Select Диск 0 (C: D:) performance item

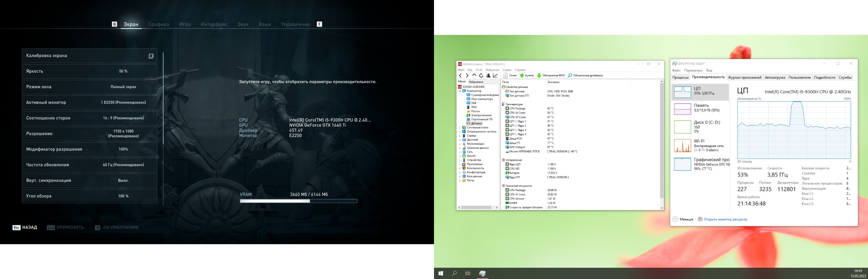[700, 127]
